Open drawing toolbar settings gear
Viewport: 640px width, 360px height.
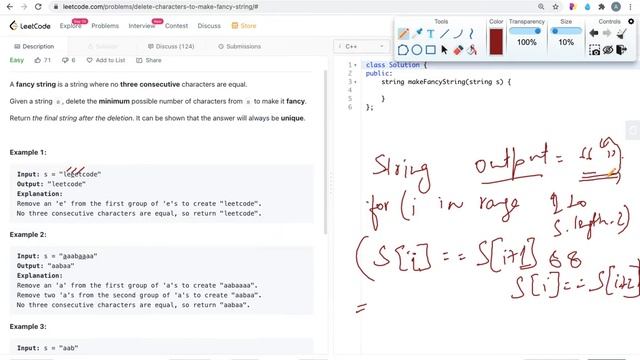631,21
